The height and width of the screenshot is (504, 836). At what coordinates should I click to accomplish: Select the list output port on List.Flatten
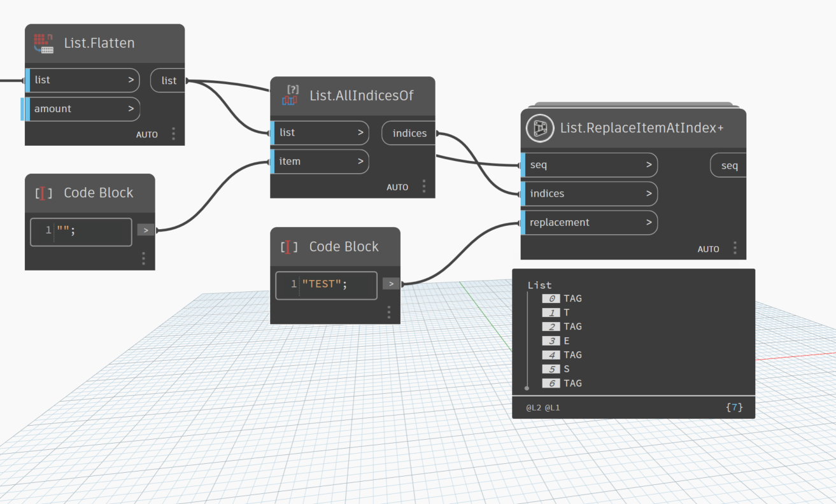point(168,80)
